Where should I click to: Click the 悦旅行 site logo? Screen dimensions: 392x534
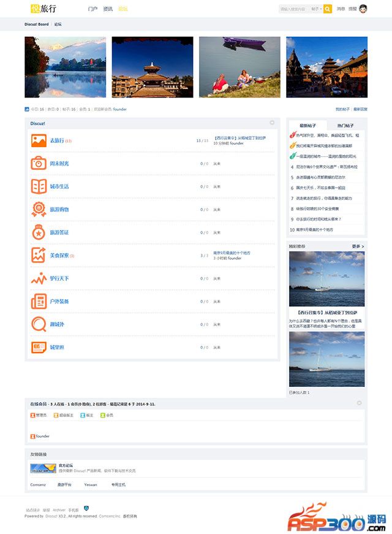(x=43, y=9)
